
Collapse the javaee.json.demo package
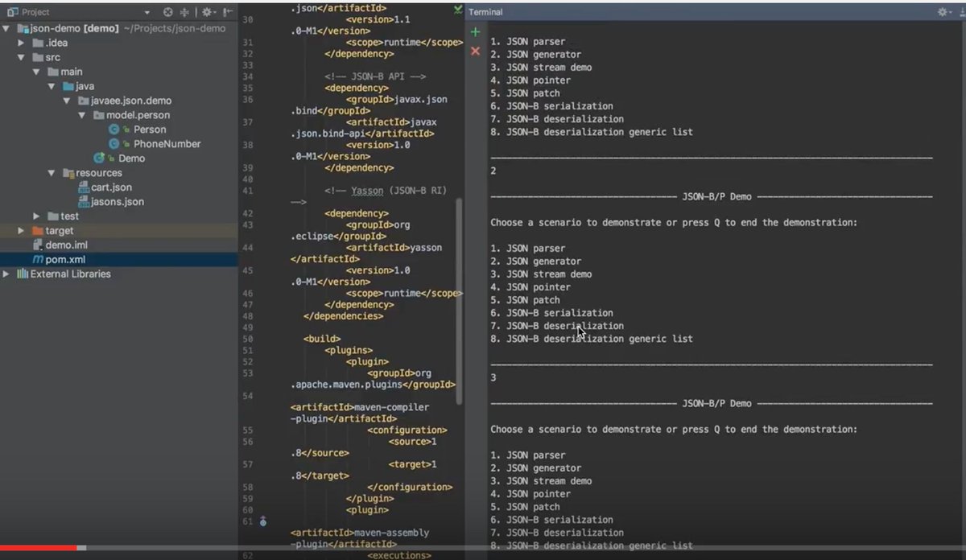coord(67,101)
